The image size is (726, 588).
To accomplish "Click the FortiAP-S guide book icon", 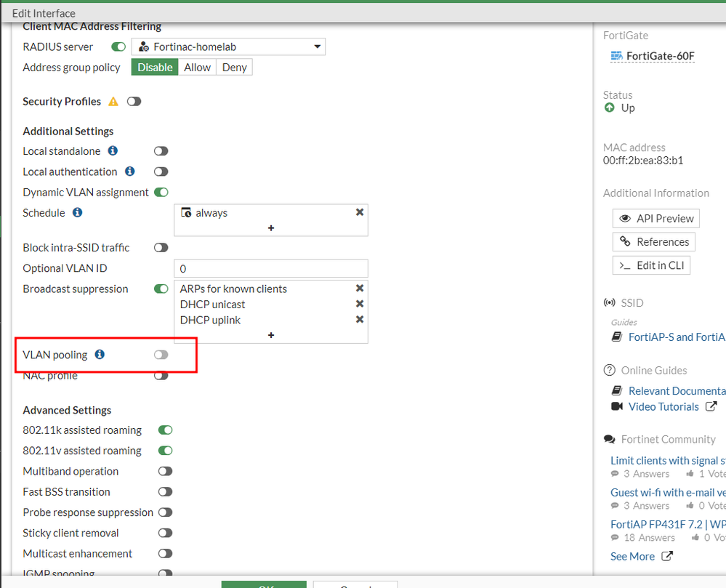I will [x=617, y=337].
